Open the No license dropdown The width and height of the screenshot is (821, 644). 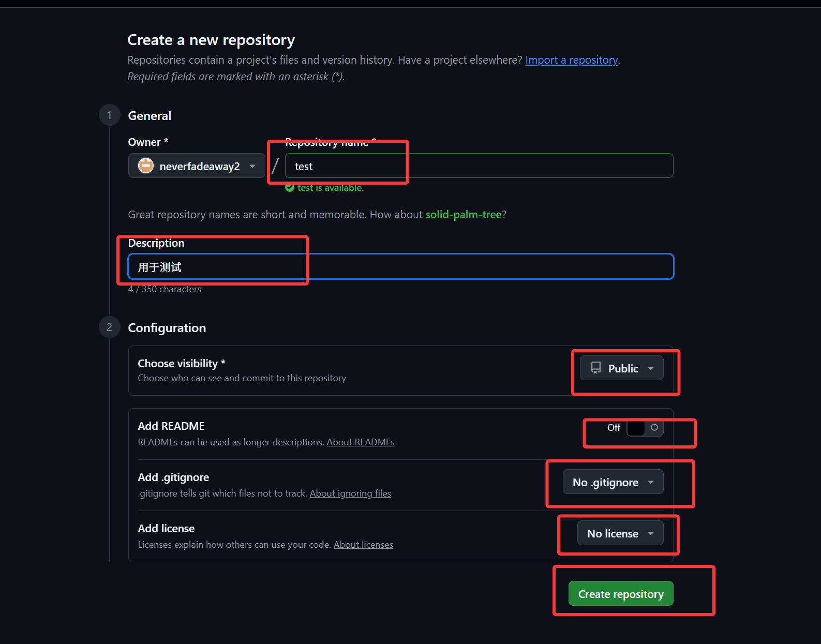[x=620, y=533]
